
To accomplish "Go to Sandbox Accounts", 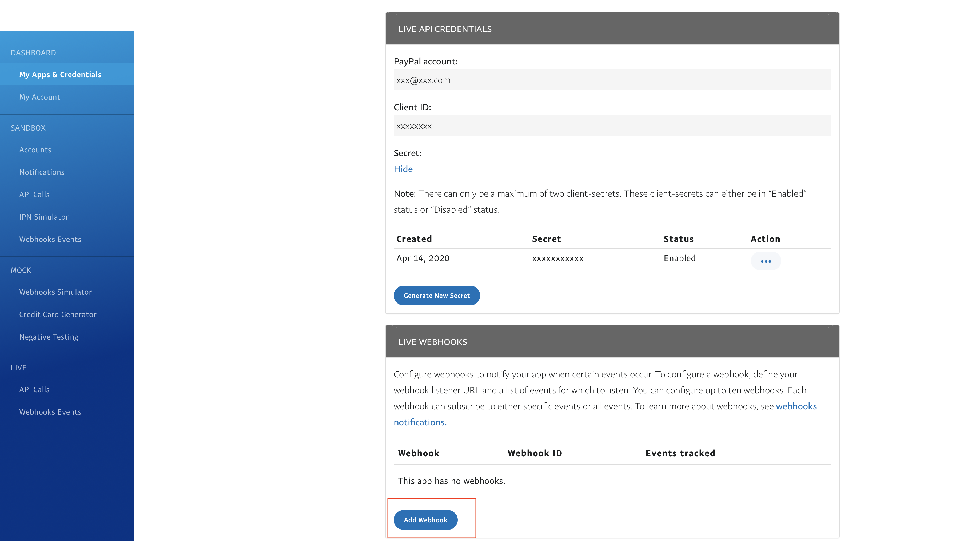I will pyautogui.click(x=35, y=150).
